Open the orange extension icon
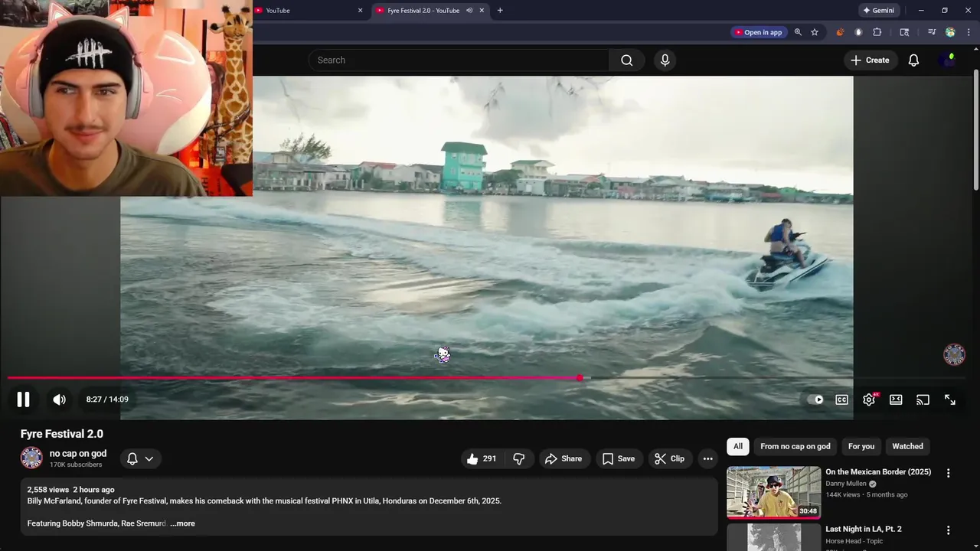The width and height of the screenshot is (980, 551). tap(840, 32)
